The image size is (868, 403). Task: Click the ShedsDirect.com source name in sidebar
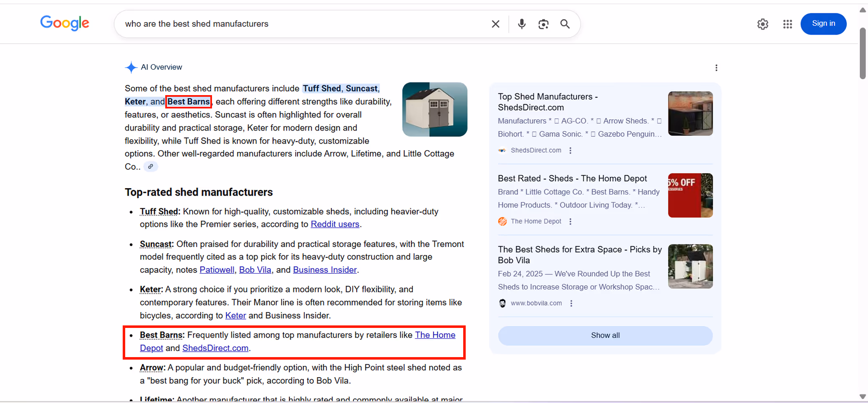pos(536,150)
